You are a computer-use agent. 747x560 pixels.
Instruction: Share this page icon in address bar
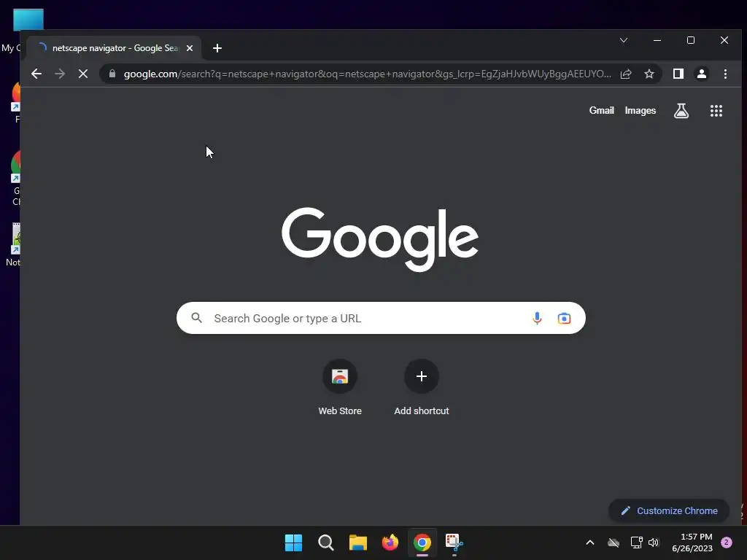[626, 74]
